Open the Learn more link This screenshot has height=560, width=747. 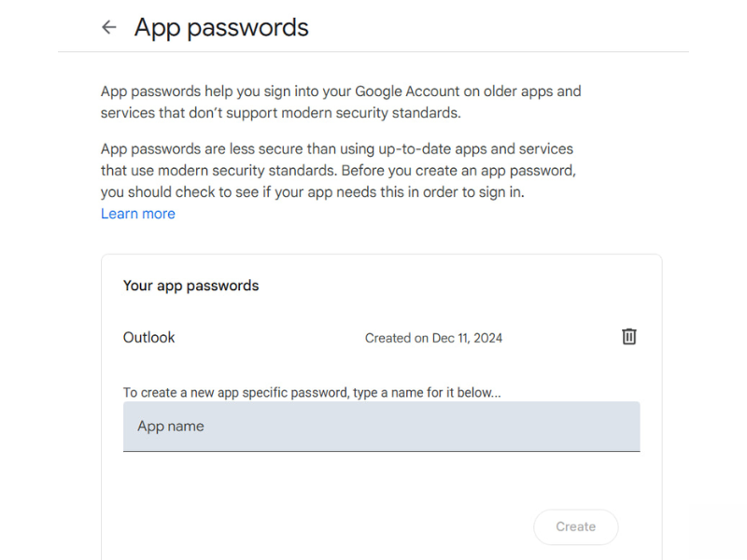click(138, 214)
